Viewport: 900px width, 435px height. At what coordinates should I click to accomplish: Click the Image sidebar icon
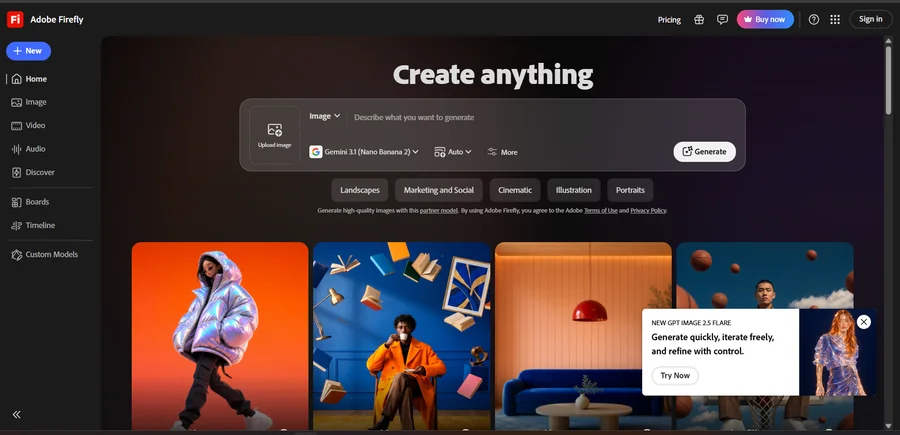click(17, 102)
